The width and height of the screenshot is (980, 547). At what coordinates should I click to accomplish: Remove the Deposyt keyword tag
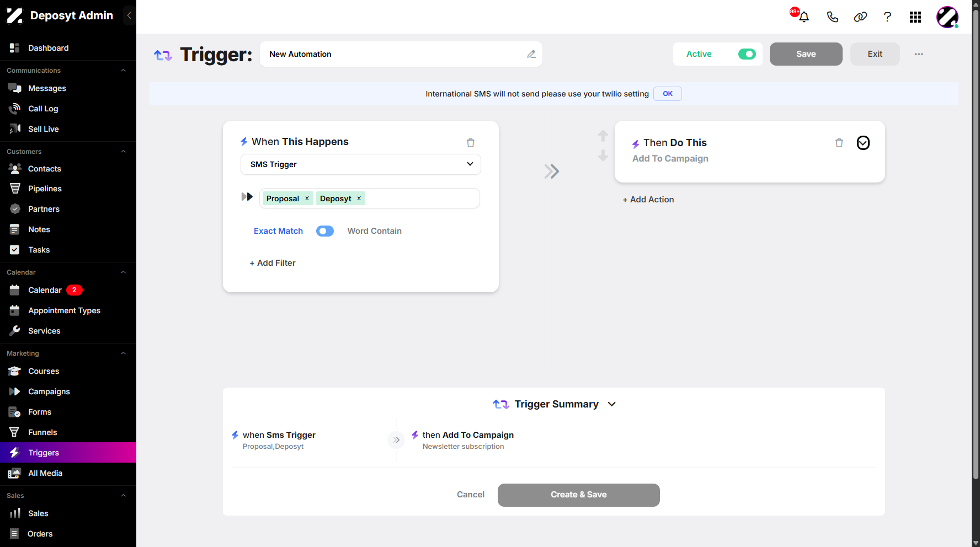(x=359, y=199)
